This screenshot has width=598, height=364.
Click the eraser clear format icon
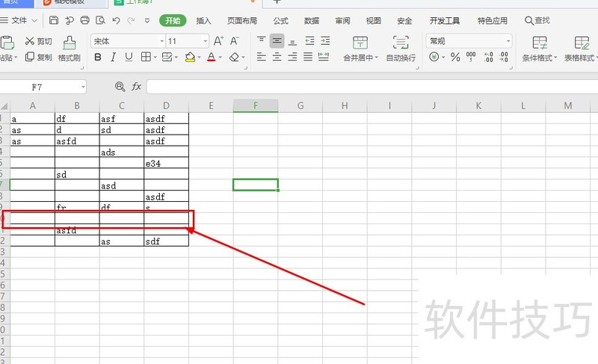pos(235,57)
